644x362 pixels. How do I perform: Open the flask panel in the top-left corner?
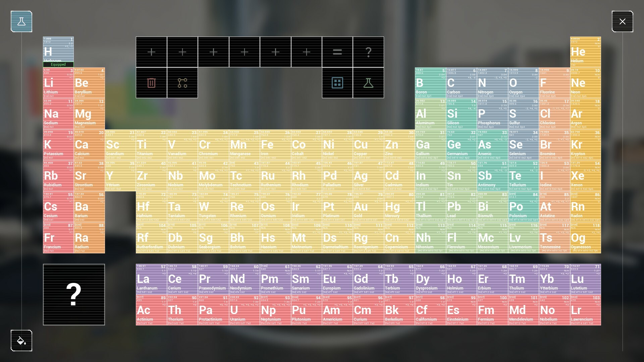(x=21, y=21)
